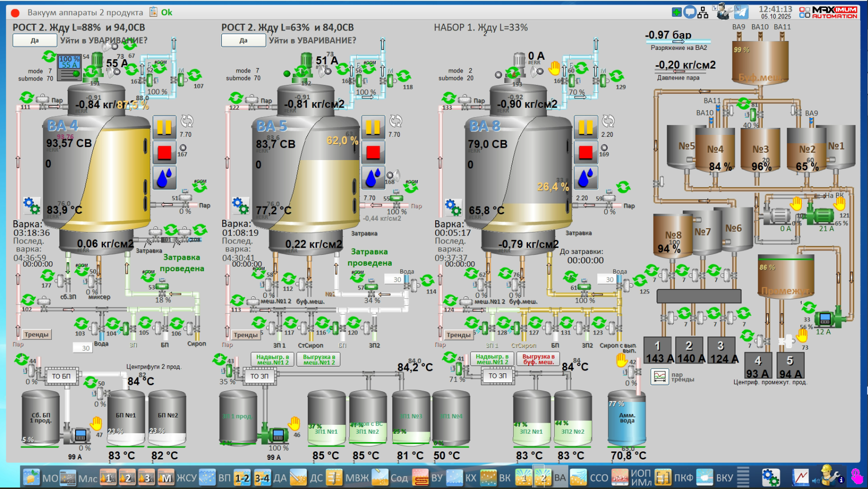The image size is (868, 489).
Task: Open the gears settings icon beside ВА 4
Action: pos(31,205)
